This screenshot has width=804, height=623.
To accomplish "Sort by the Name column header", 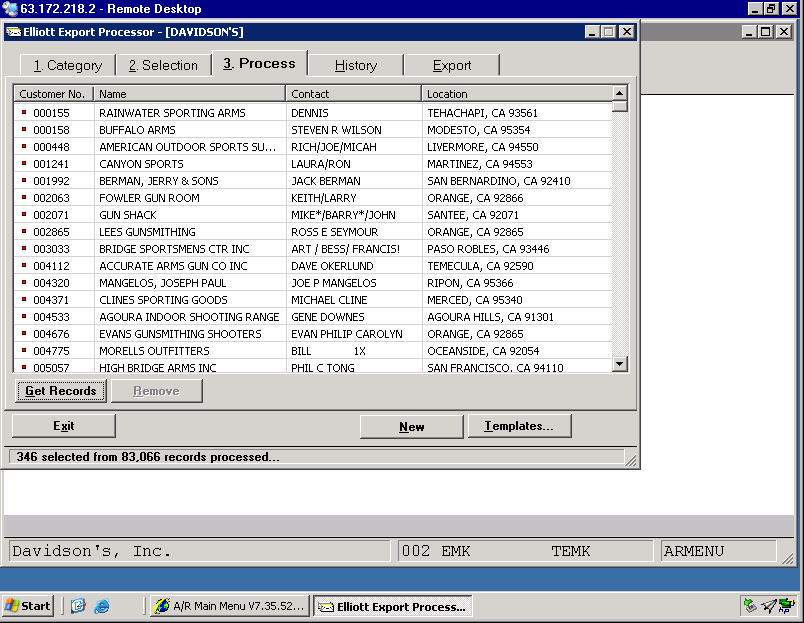I will (x=189, y=94).
